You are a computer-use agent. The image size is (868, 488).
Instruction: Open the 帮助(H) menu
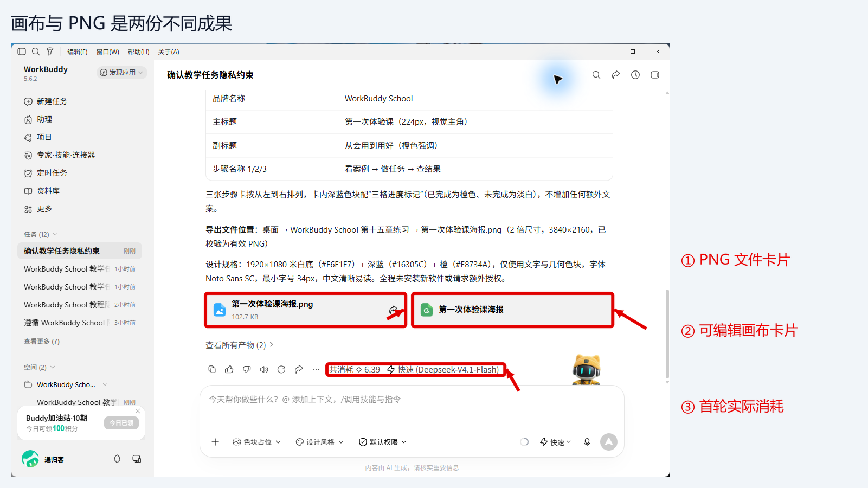pyautogui.click(x=139, y=52)
